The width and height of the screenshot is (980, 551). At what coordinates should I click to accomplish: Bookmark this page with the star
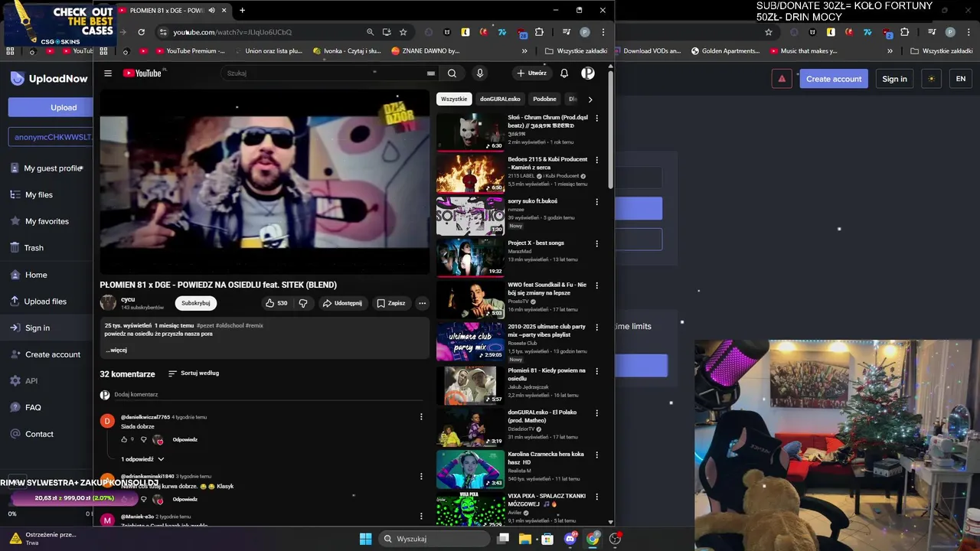pos(403,32)
